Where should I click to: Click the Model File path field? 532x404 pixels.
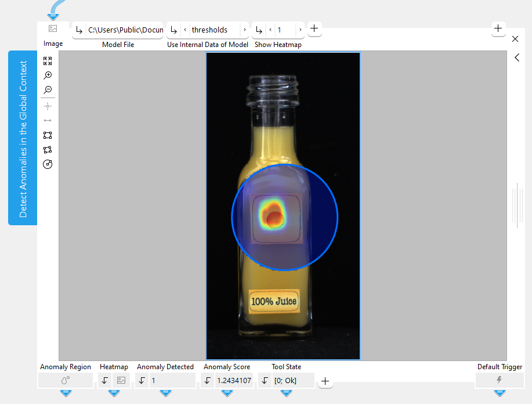click(125, 30)
